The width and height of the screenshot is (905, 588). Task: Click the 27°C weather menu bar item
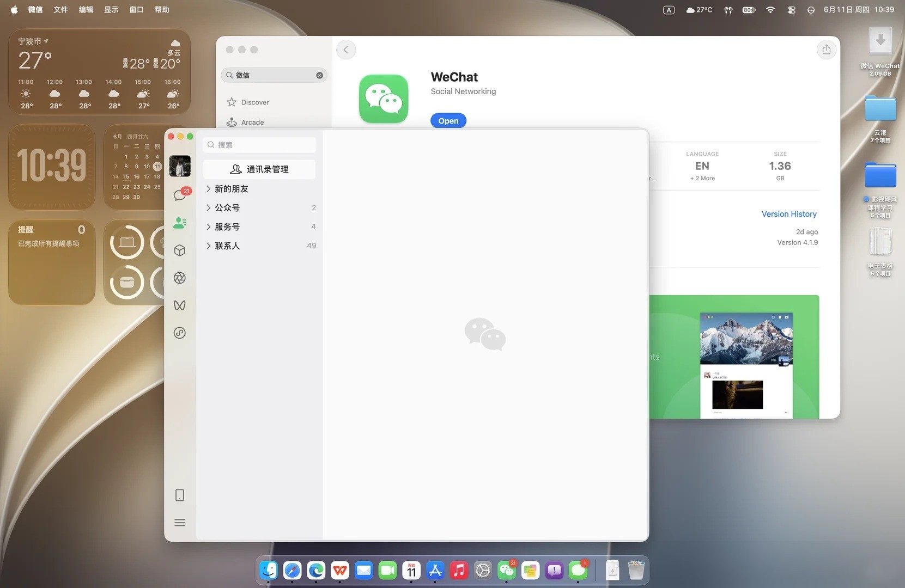[699, 10]
